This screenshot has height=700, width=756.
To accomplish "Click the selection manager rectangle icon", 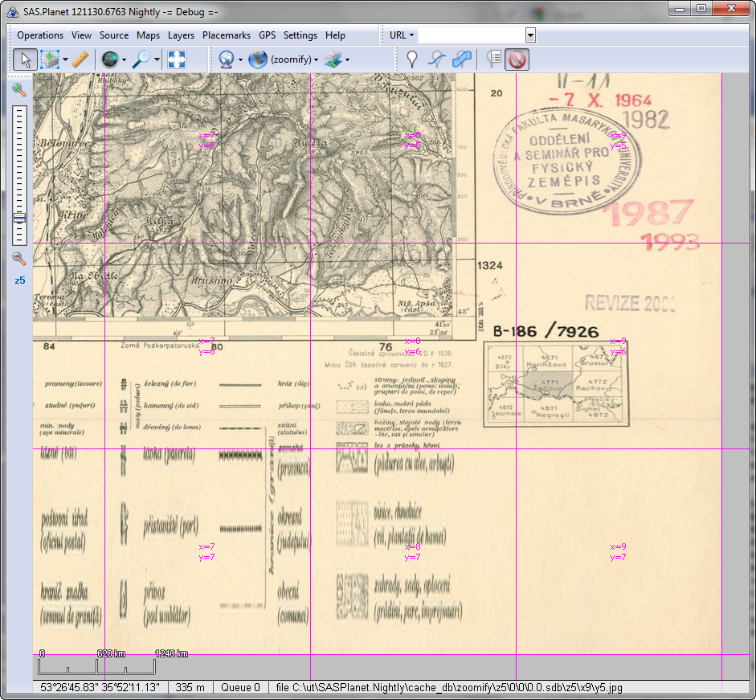I will point(50,59).
